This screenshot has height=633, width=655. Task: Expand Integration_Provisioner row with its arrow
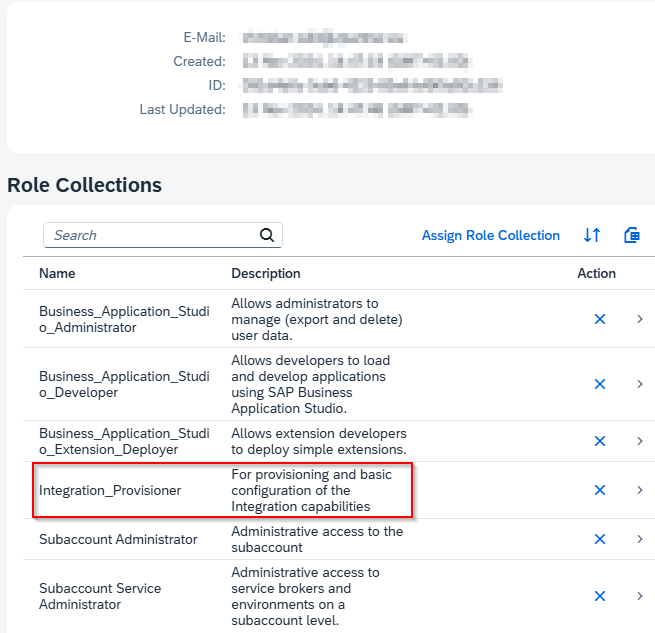coord(640,490)
